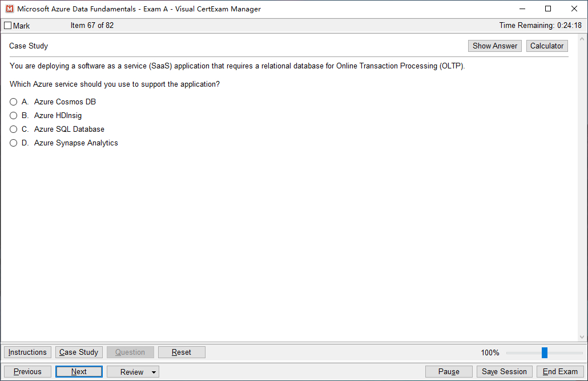
Task: Click the scroll down arrow
Action: coord(582,337)
